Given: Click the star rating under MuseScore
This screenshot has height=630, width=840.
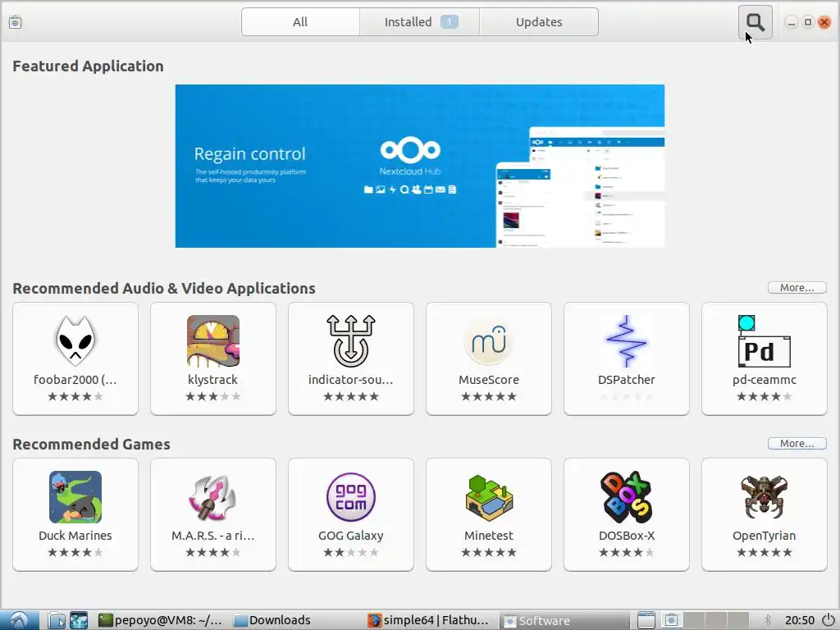Looking at the screenshot, I should [x=489, y=396].
